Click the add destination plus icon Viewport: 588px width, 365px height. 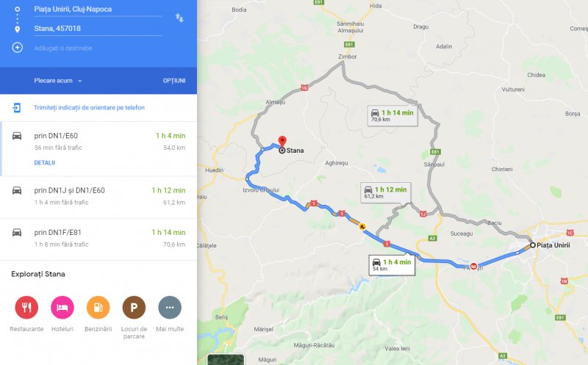tap(17, 48)
